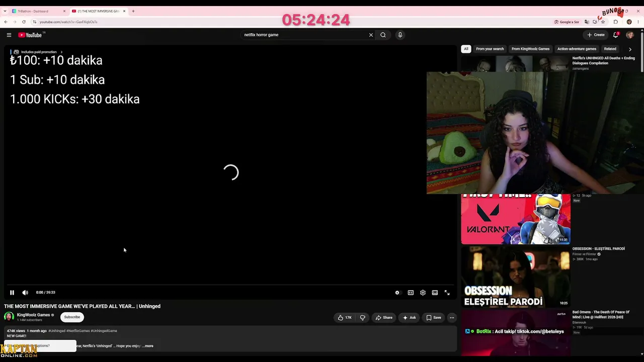Enter full screen mode
The height and width of the screenshot is (362, 644).
(x=447, y=293)
